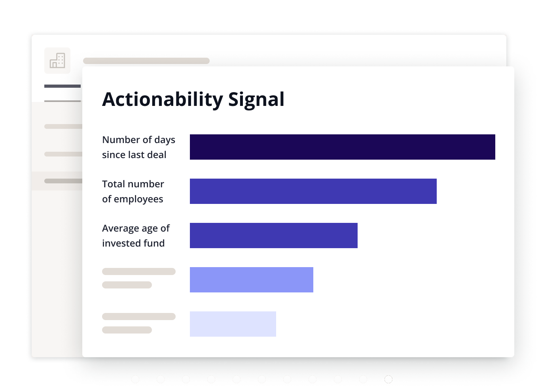The height and width of the screenshot is (392, 538).
Task: Click the company building icon
Action: click(57, 60)
